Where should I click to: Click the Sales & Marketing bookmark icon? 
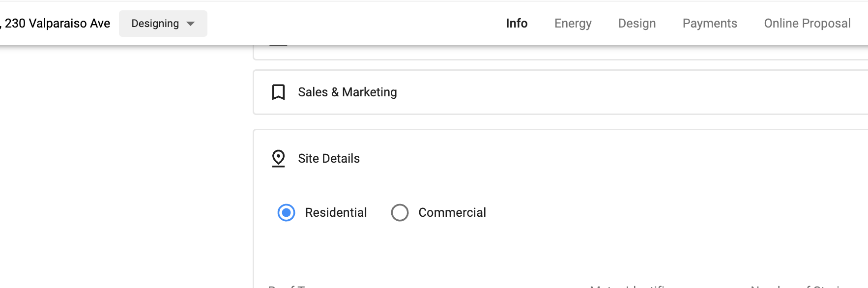pos(278,92)
